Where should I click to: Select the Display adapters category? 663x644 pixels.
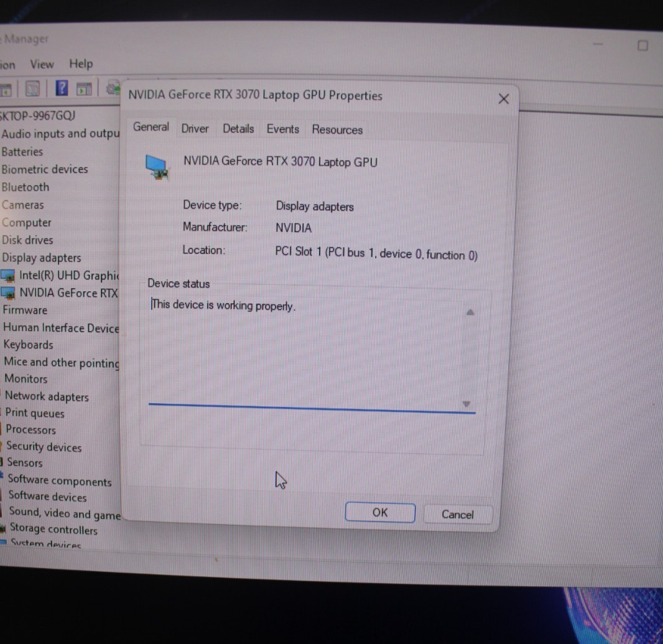click(42, 258)
